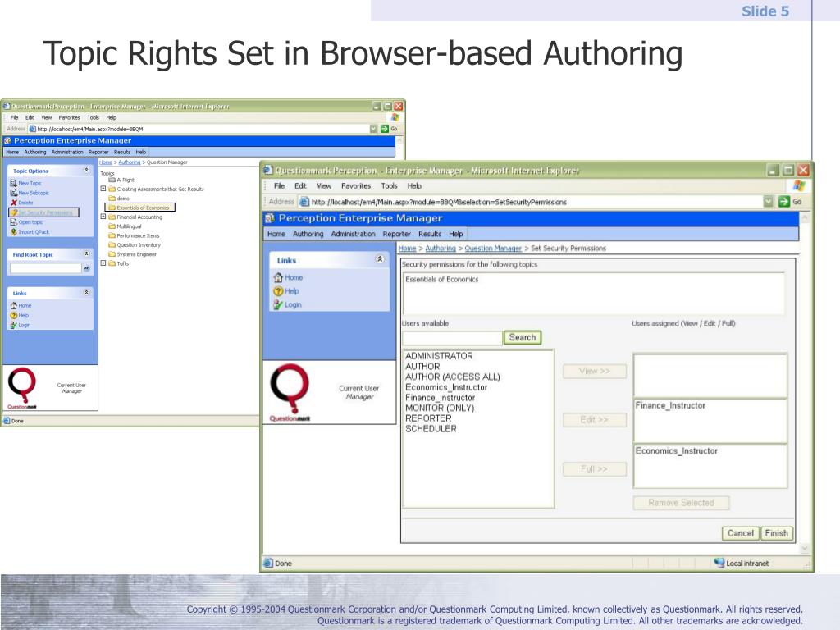Open Reporter tab in front Enterprise Manager
The width and height of the screenshot is (840, 630).
click(x=396, y=234)
